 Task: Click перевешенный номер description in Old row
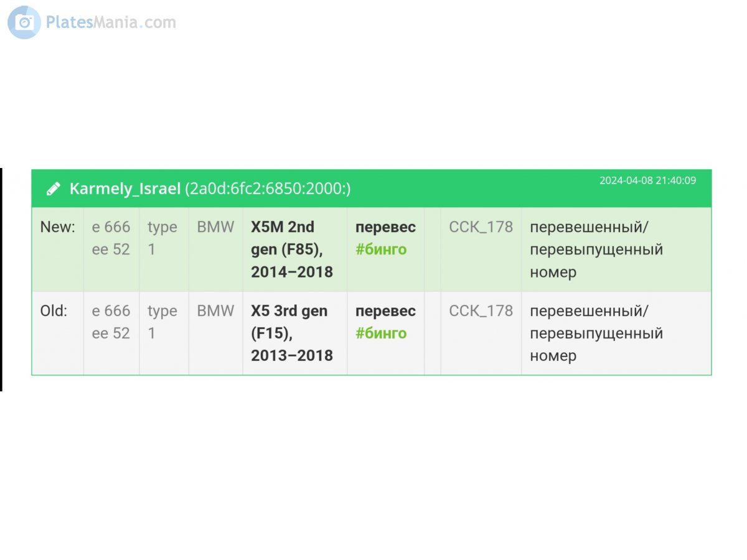[x=596, y=334]
